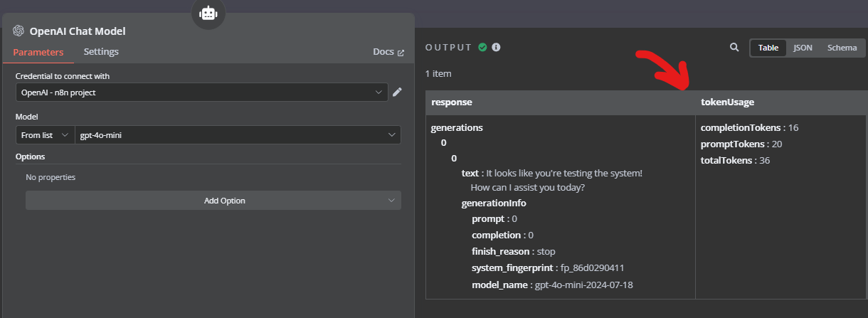Switch output to Schema view
Image resolution: width=868 pixels, height=318 pixels.
click(x=842, y=48)
